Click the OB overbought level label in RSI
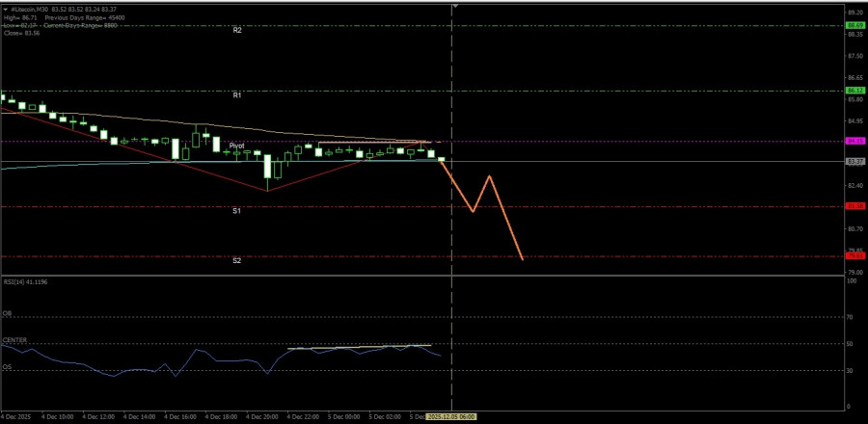The height and width of the screenshot is (424, 868). click(x=7, y=313)
